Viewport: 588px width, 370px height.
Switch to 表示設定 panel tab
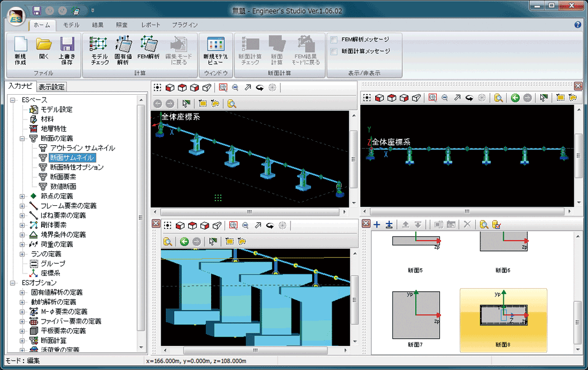pos(51,87)
